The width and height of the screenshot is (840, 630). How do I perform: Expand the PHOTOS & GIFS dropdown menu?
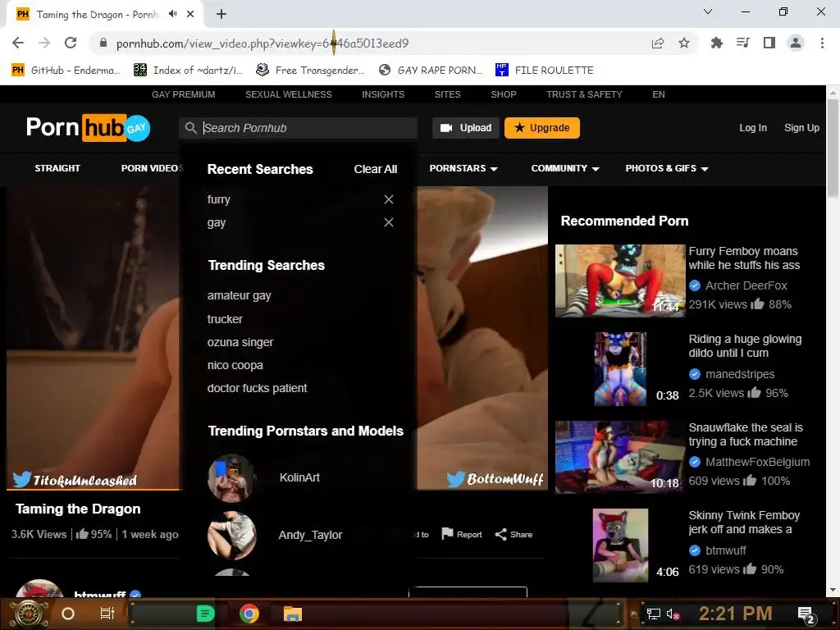click(x=666, y=168)
